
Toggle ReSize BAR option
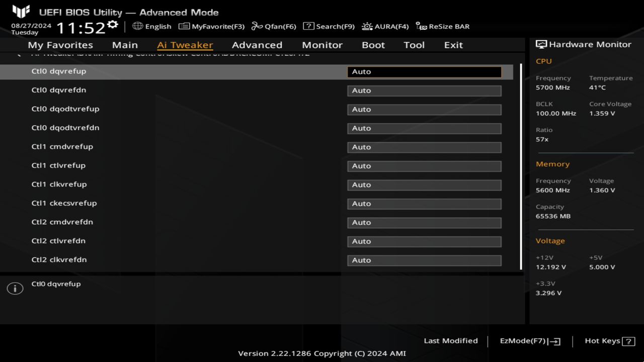tap(443, 26)
